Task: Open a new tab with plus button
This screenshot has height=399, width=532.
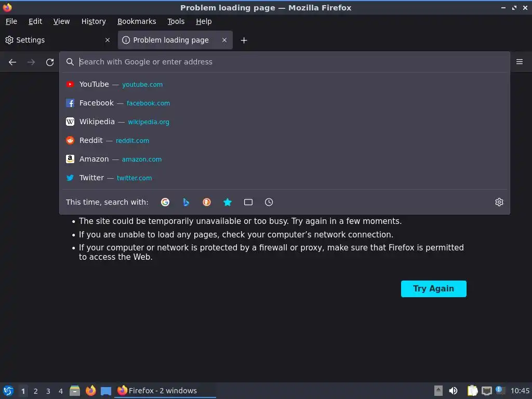Action: pos(244,41)
